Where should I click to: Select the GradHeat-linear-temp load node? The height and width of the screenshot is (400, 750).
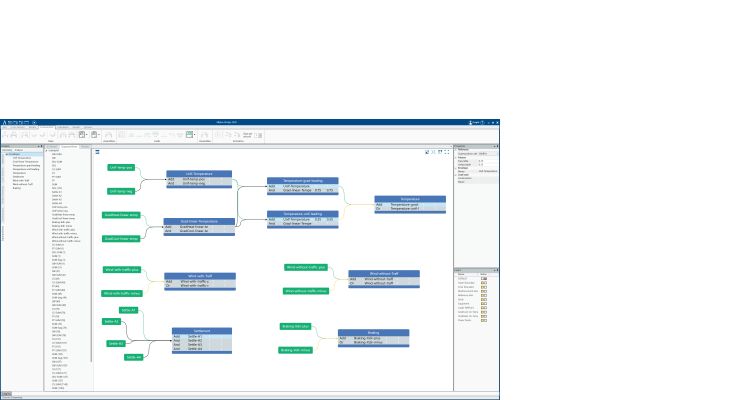[x=121, y=215]
